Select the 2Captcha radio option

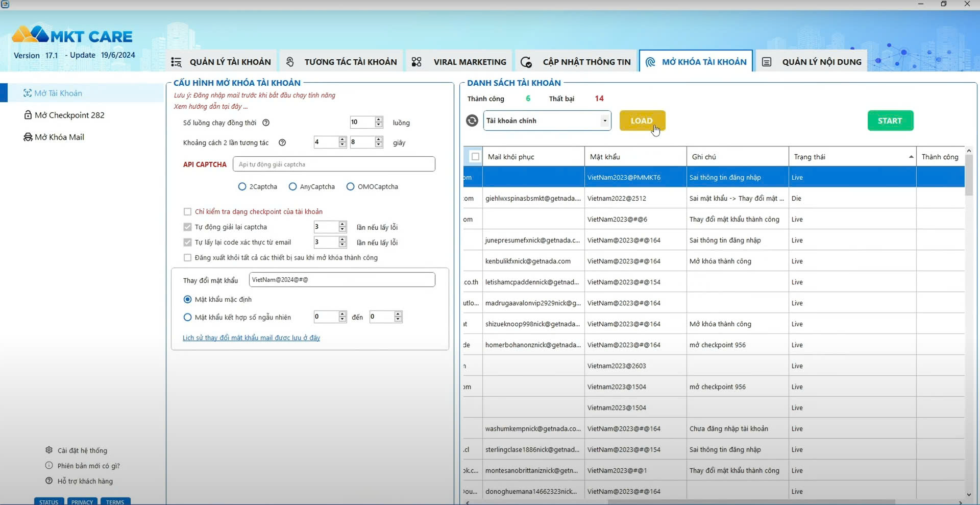click(x=242, y=187)
